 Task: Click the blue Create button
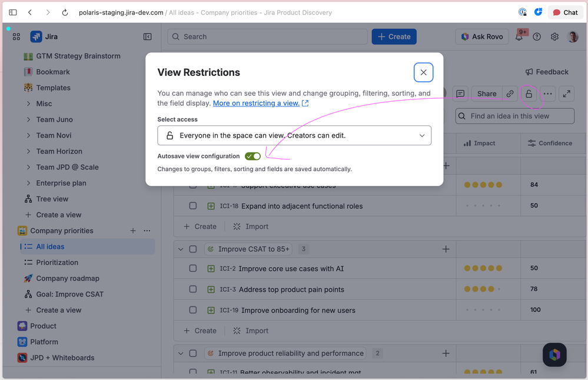click(394, 36)
